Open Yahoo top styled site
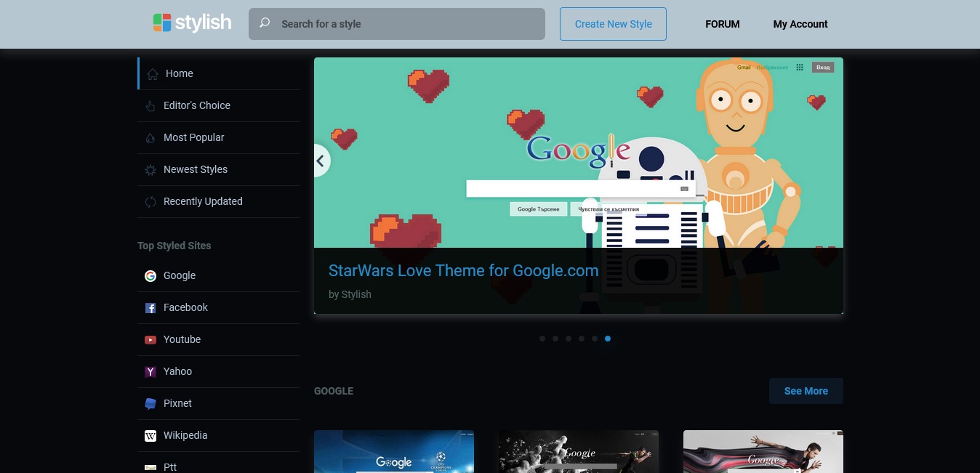The image size is (980, 473). pos(219,371)
